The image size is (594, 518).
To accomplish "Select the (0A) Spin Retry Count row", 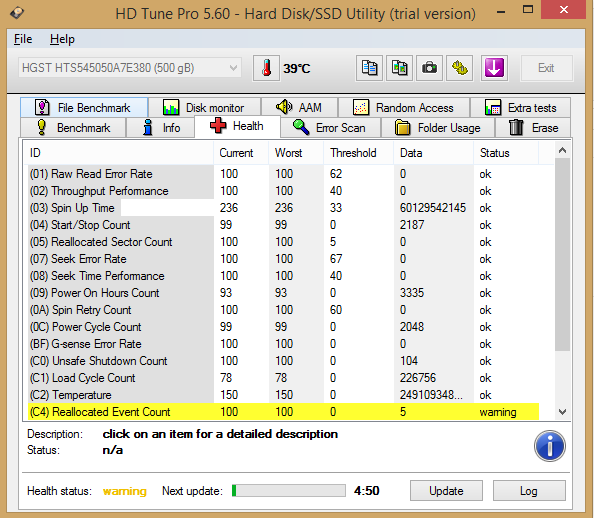I will pos(283,310).
